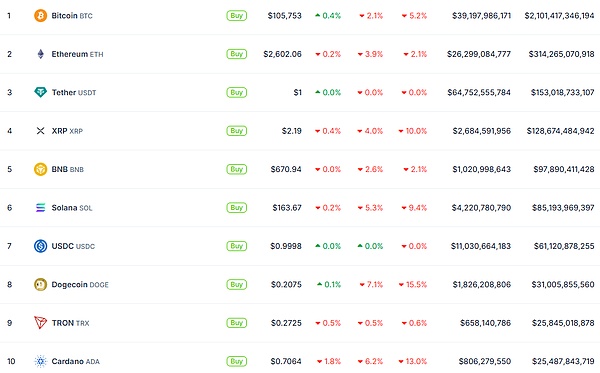Click the Buy button for Cardano

point(236,361)
